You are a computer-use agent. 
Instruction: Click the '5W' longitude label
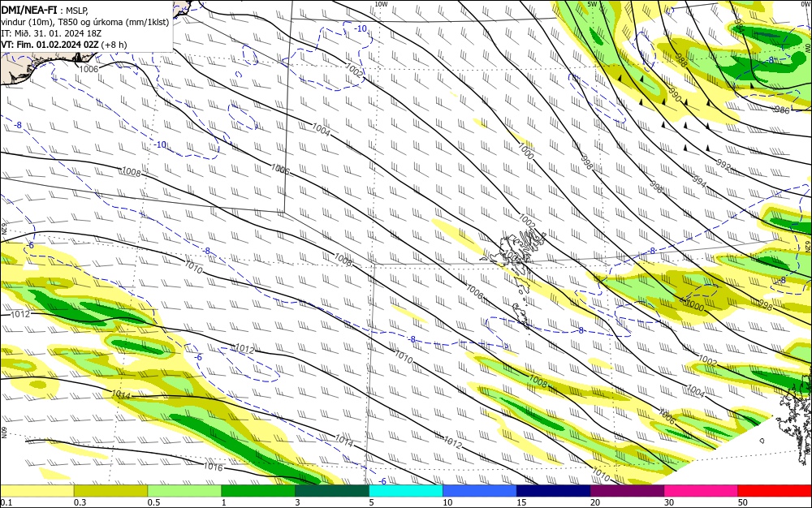click(x=592, y=4)
